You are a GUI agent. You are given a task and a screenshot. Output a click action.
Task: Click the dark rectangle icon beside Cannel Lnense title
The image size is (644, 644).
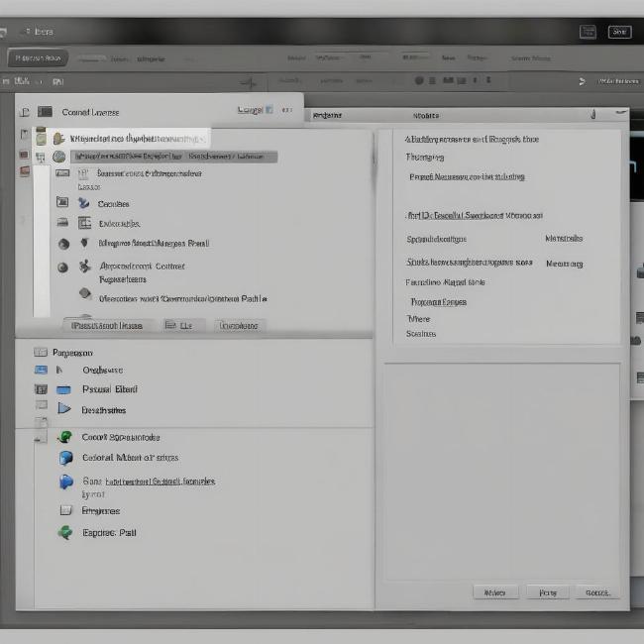45,112
